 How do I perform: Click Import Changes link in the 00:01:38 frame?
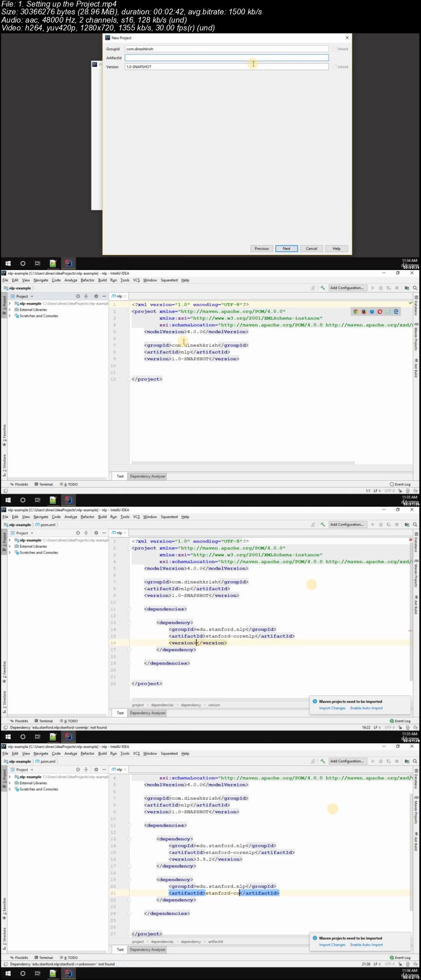coord(332,708)
